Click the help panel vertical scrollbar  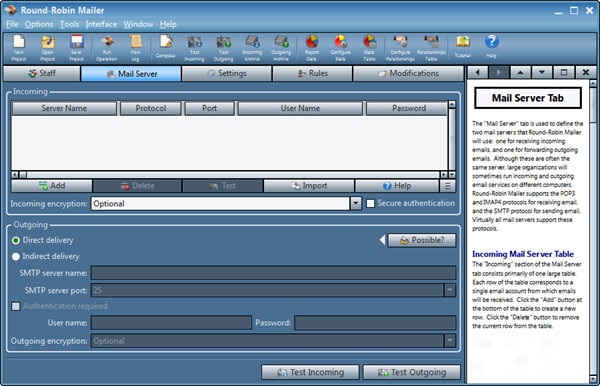[593, 231]
